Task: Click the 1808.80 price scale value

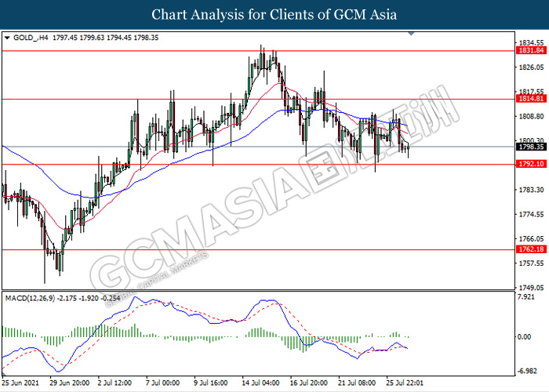Action: coord(532,116)
